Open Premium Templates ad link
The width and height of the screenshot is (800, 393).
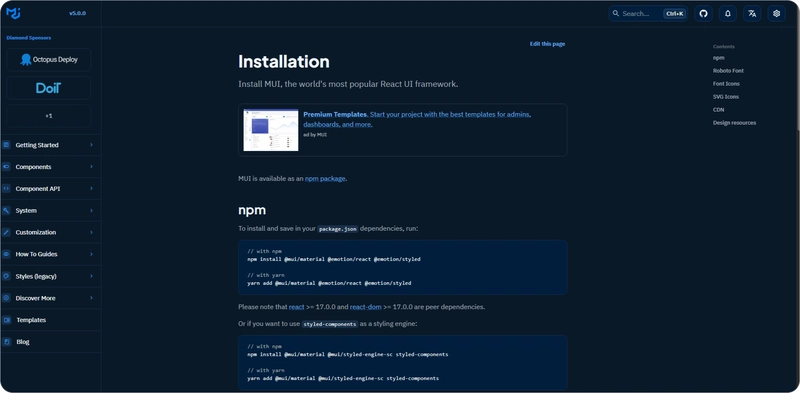[417, 119]
